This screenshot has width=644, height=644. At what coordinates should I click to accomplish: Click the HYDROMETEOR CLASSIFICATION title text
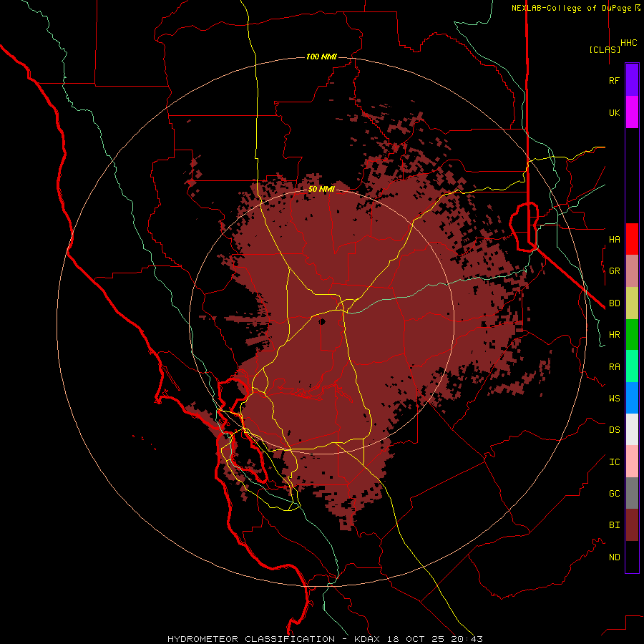(x=251, y=639)
